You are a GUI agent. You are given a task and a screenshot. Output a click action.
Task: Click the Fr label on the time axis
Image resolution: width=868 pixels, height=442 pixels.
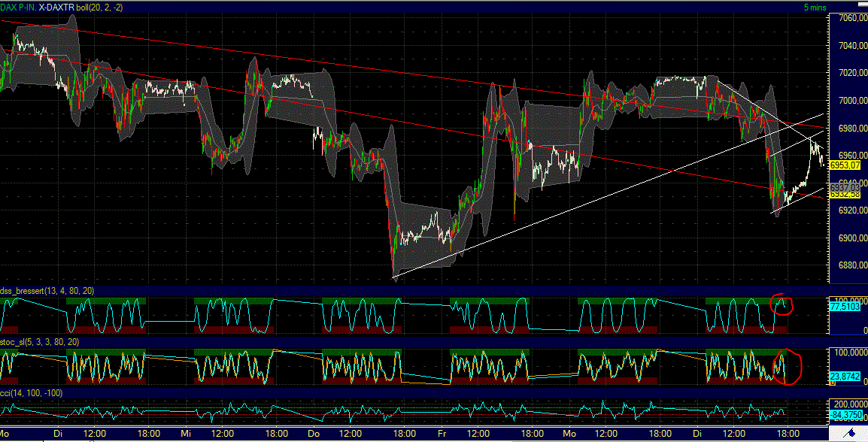[442, 434]
